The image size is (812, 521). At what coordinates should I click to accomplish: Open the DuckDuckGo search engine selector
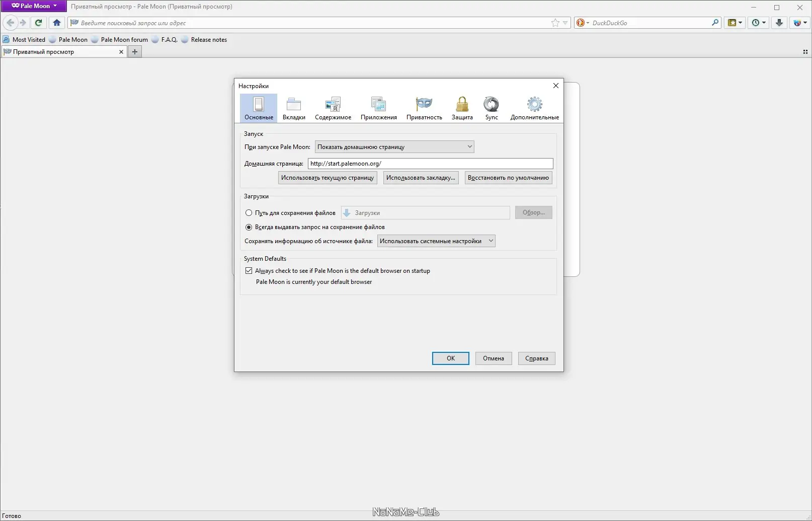coord(583,23)
